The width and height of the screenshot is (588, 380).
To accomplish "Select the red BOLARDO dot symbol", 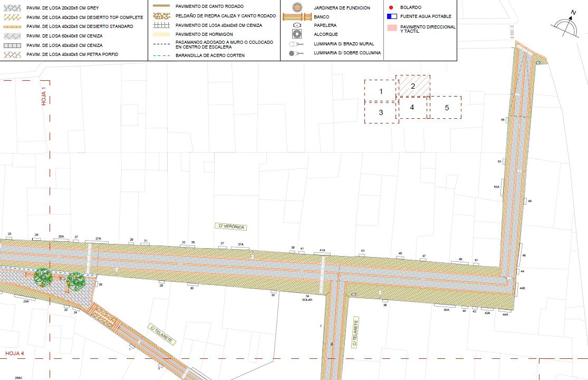I will coord(391,7).
